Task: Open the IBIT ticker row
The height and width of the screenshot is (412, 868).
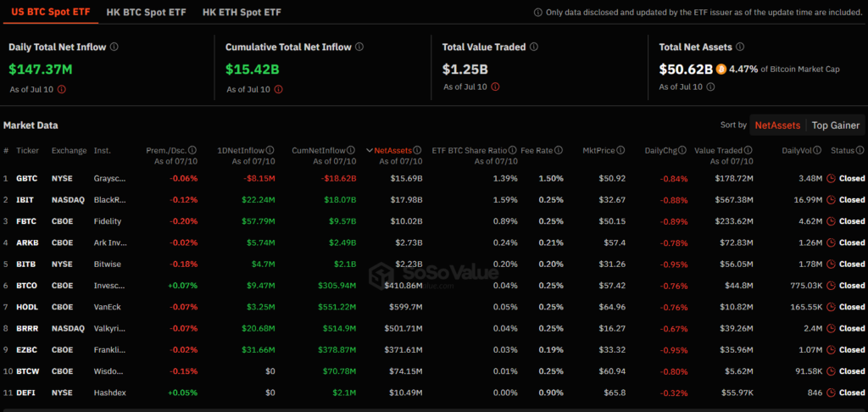Action: [x=434, y=200]
